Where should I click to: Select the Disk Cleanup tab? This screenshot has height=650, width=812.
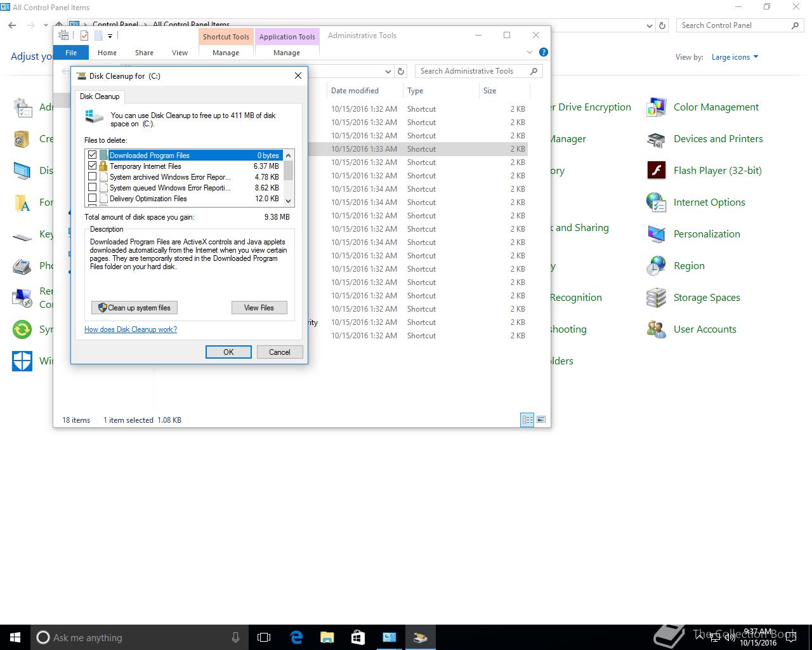(x=100, y=96)
